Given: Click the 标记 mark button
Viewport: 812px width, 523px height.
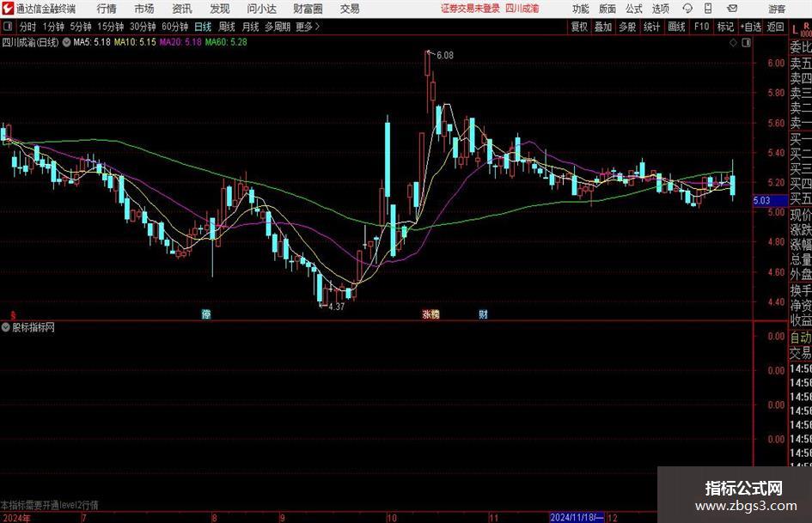Looking at the screenshot, I should pos(725,27).
